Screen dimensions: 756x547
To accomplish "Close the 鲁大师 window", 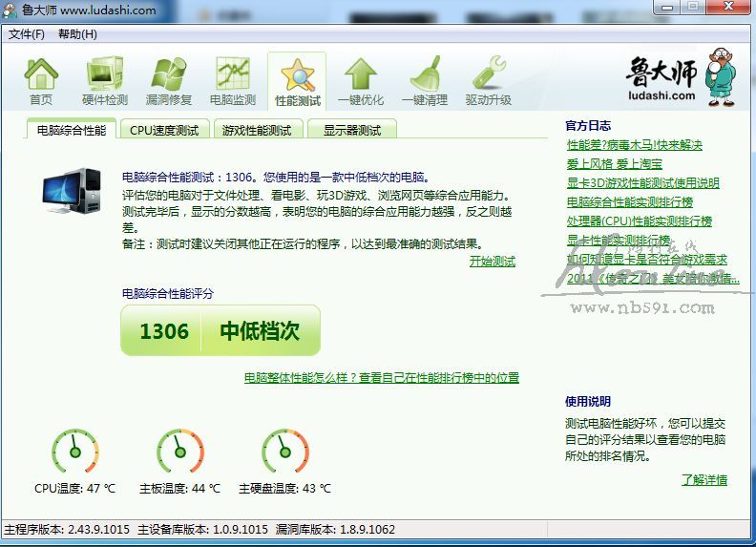I will (x=729, y=8).
